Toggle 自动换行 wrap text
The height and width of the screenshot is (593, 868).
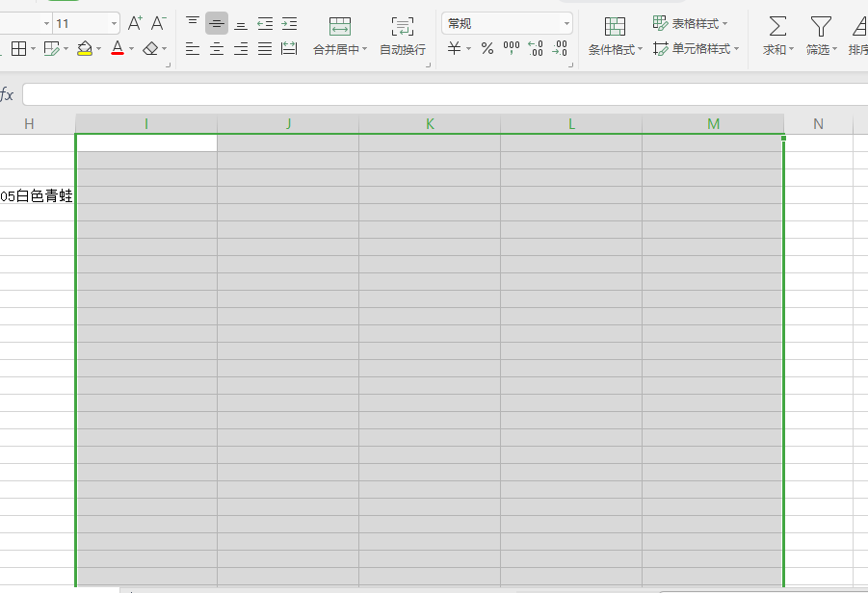(403, 36)
